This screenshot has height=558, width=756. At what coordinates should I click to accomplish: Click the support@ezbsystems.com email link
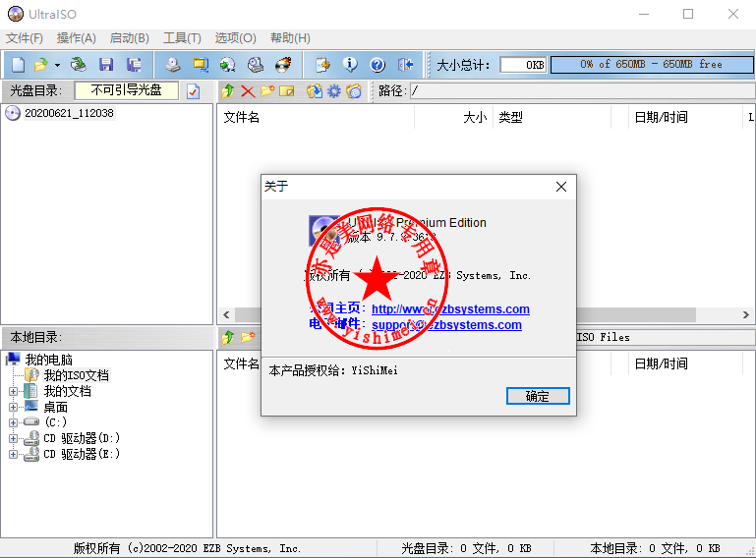446,325
